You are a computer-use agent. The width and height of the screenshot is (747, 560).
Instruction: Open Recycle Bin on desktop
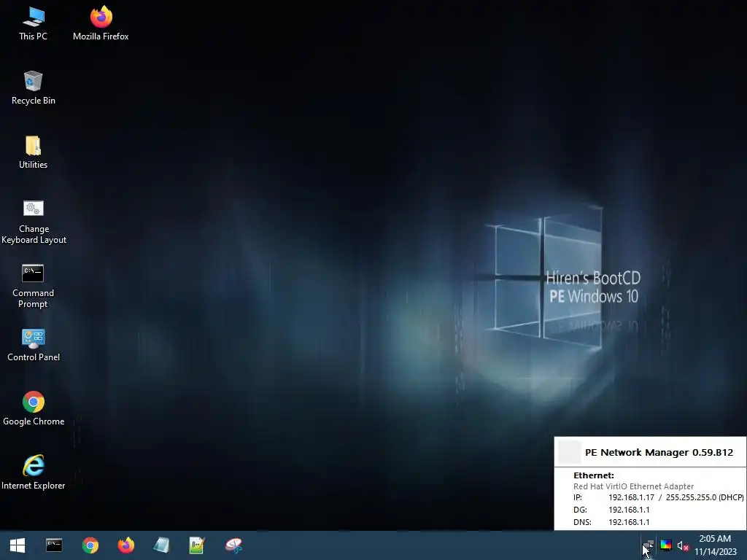pos(34,88)
